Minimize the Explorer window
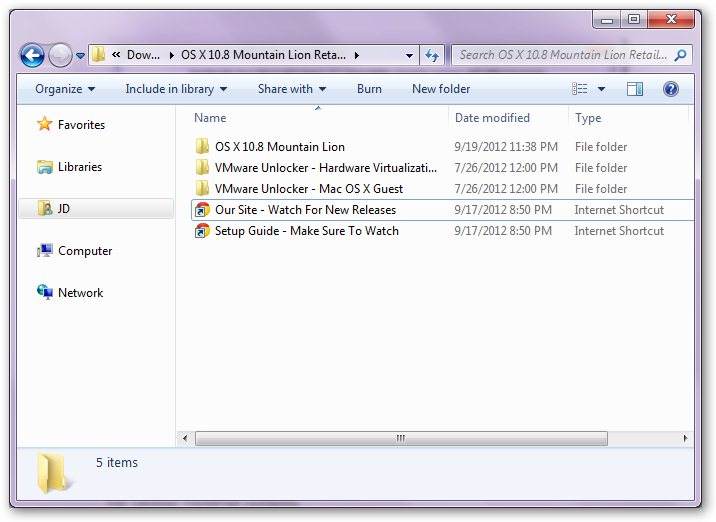716x522 pixels. [x=606, y=20]
